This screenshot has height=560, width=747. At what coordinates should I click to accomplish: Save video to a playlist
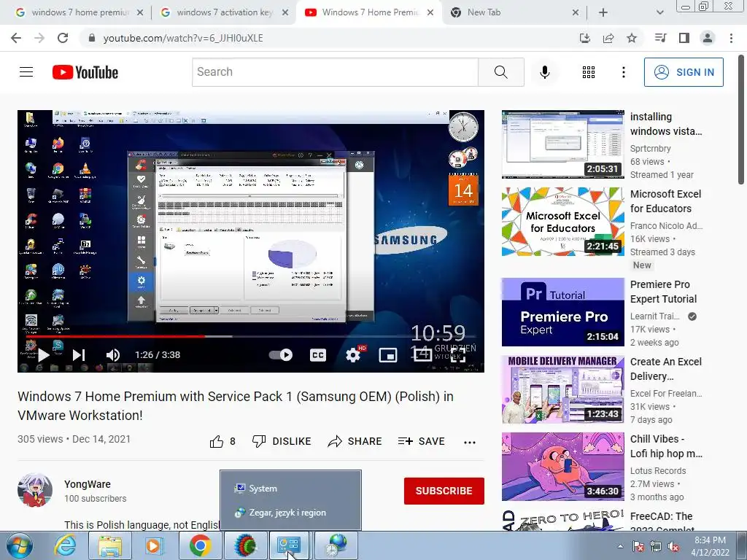pyautogui.click(x=422, y=441)
